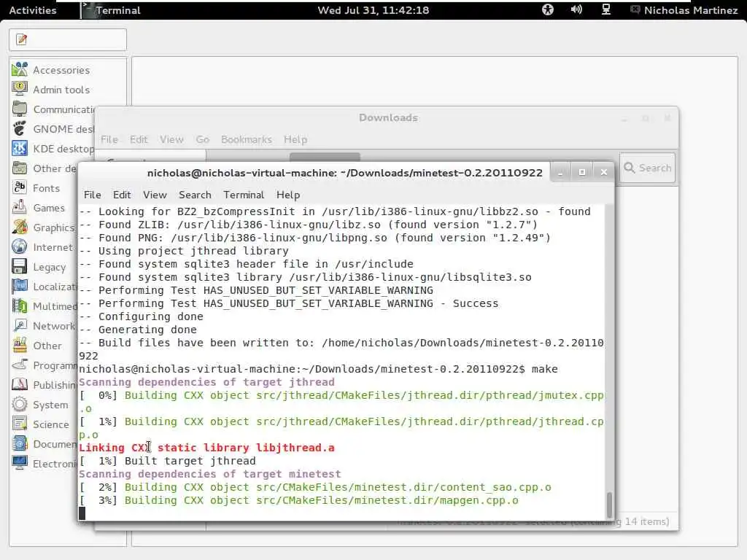Screen dimensions: 747x560
Task: Open Bookmarks menu in Downloads window
Action: (x=247, y=139)
